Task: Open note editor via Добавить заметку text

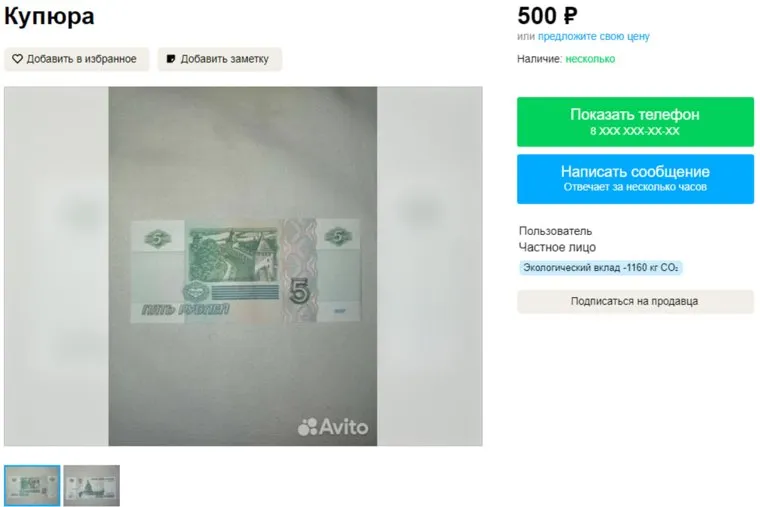Action: point(224,59)
